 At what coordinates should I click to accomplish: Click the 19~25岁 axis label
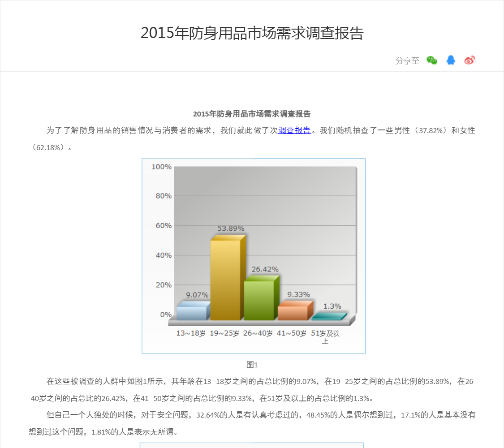pos(224,333)
